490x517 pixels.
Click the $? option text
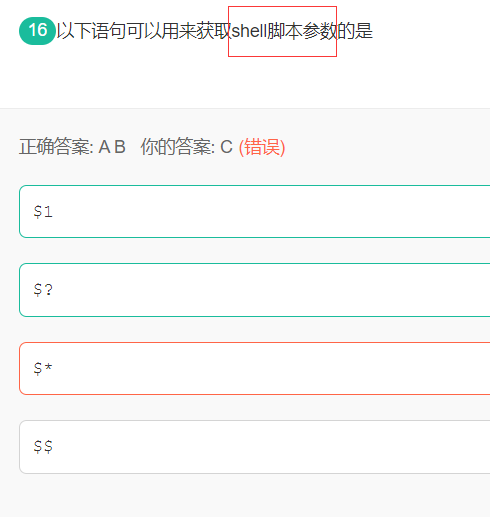[x=43, y=290]
